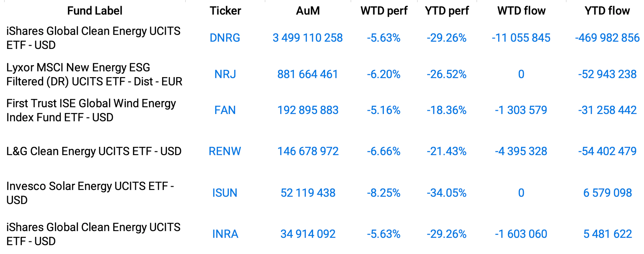This screenshot has height=254, width=644.
Task: Select the INRA ticker link
Action: [x=225, y=234]
